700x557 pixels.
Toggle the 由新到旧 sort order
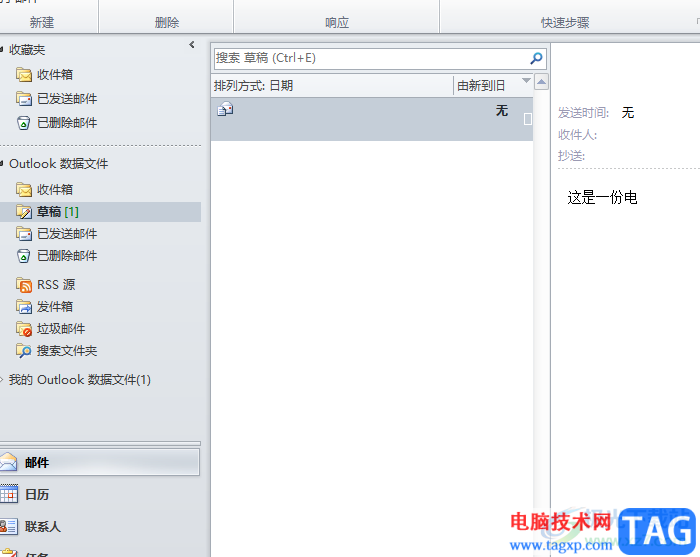(x=481, y=85)
